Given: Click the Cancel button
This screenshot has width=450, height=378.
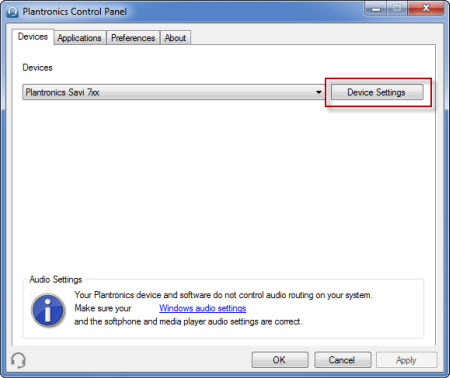Looking at the screenshot, I should pos(342,360).
